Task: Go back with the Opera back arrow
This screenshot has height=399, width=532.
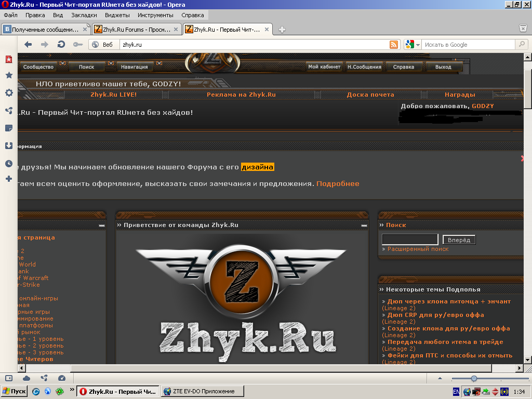Action: click(28, 45)
